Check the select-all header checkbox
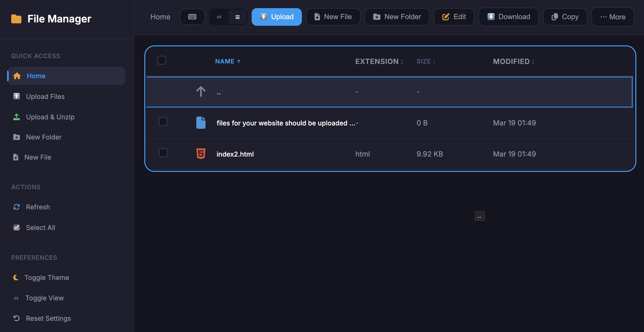Image resolution: width=644 pixels, height=332 pixels. point(162,60)
